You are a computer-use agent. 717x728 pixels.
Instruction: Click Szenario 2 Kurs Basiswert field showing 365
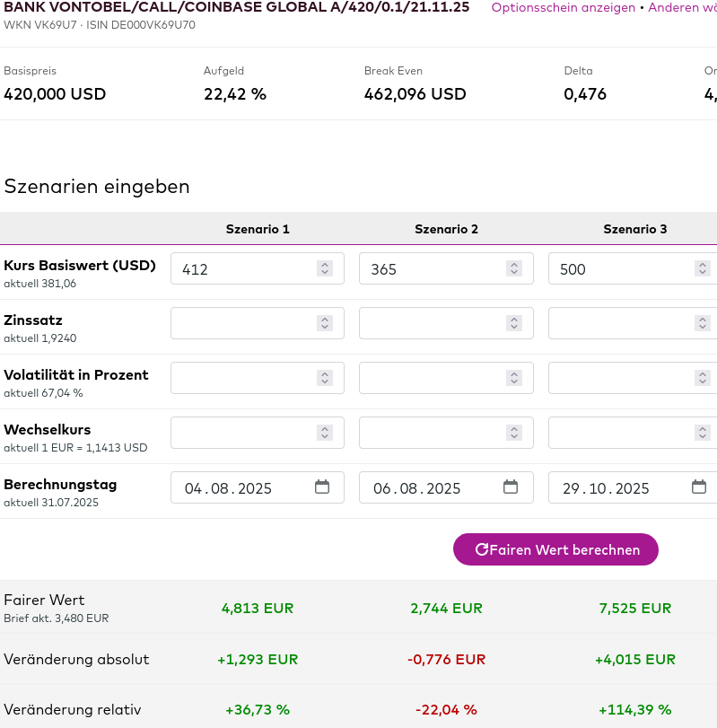431,268
